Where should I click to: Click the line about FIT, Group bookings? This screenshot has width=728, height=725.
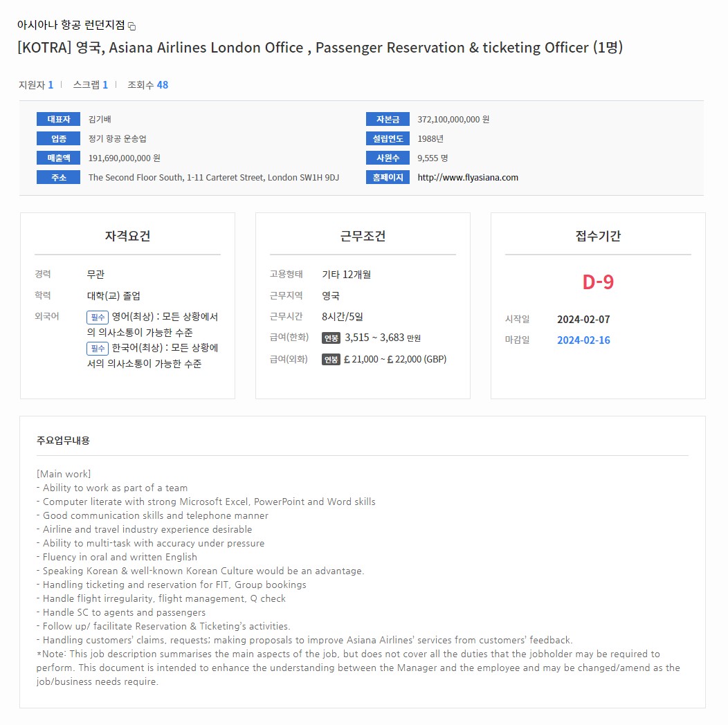(x=172, y=585)
